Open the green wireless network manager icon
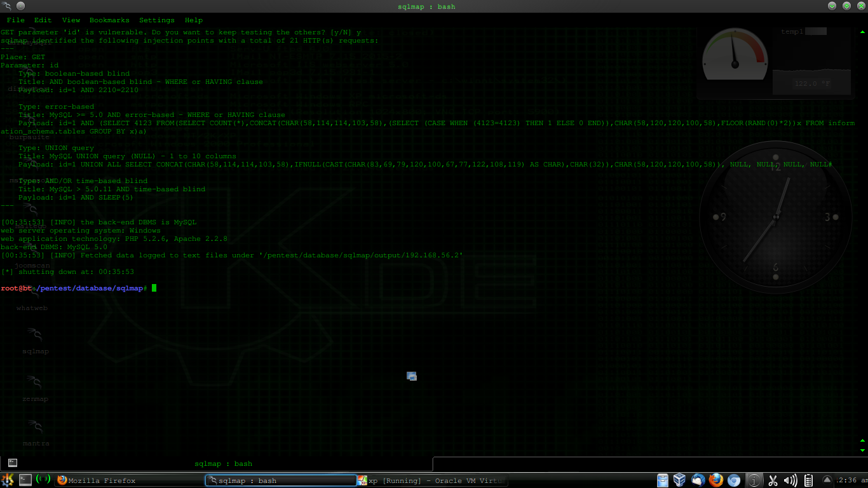The image size is (868, 488). coord(43,480)
